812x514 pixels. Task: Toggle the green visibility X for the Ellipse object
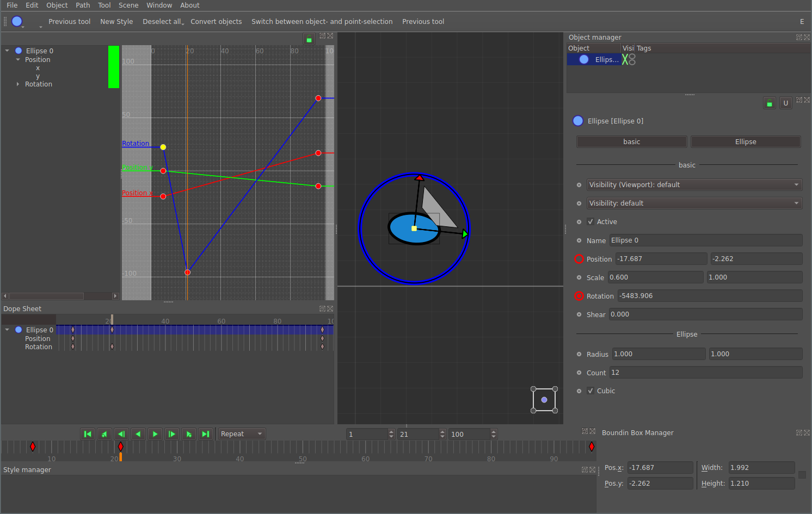[625, 59]
